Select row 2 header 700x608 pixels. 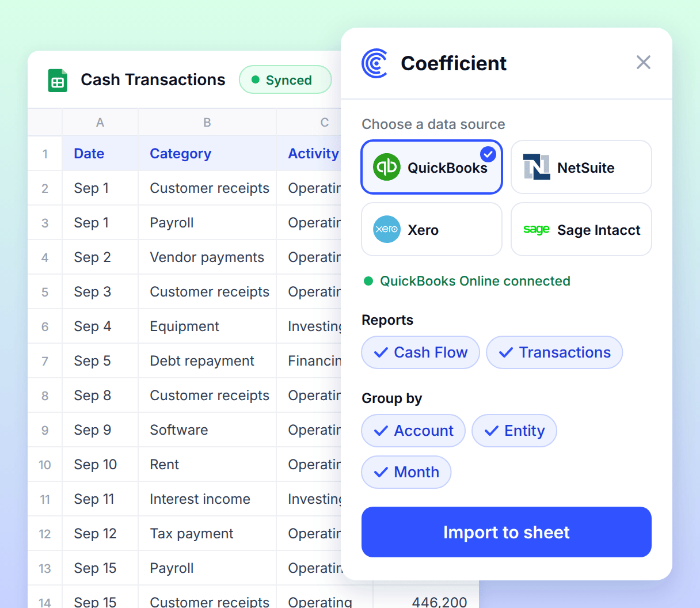(x=45, y=188)
